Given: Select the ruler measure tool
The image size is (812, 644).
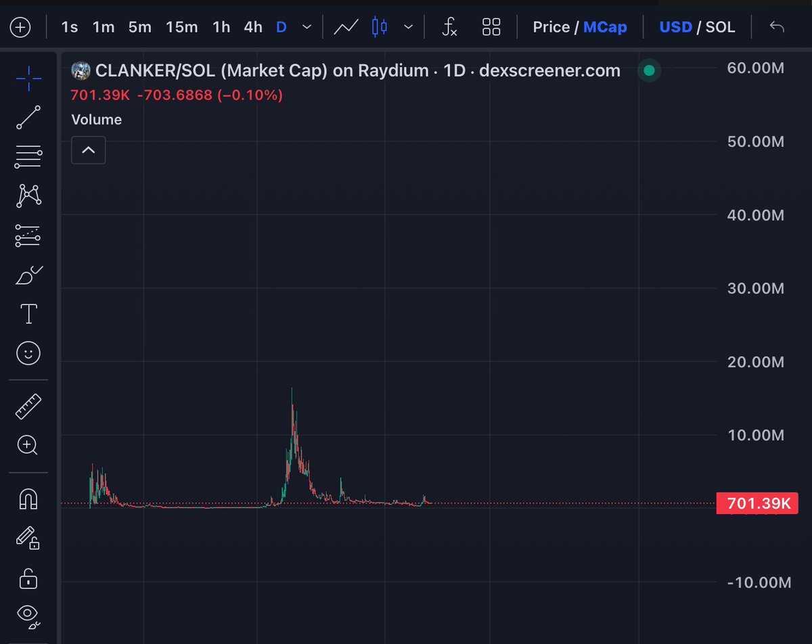Looking at the screenshot, I should 28,406.
